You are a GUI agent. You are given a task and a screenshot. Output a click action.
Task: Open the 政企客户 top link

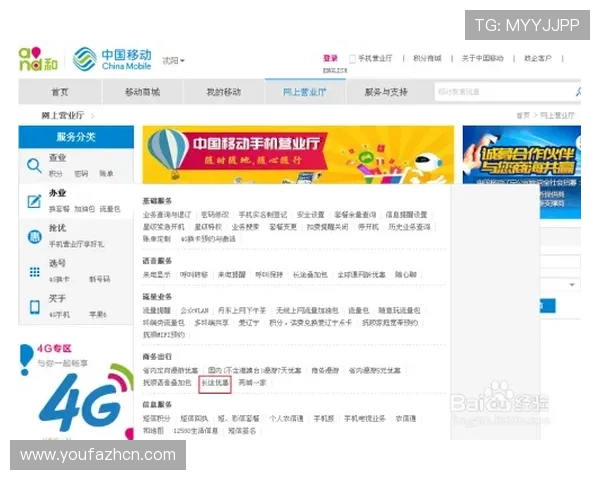(x=538, y=58)
